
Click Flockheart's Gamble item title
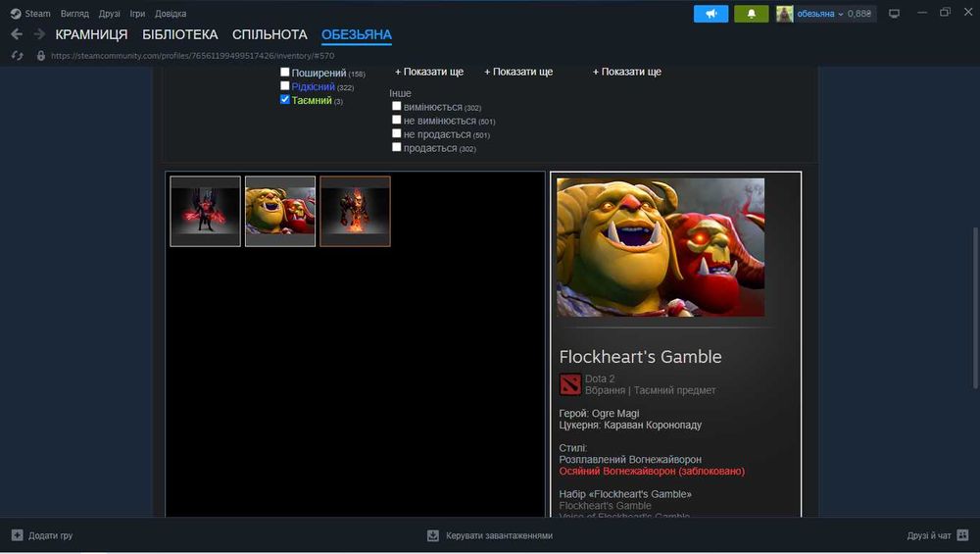640,356
